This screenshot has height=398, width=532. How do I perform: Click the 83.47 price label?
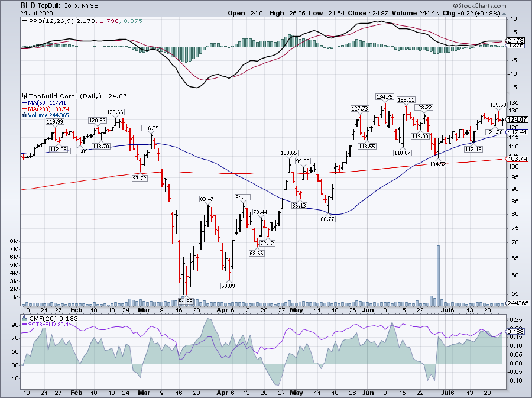(207, 199)
